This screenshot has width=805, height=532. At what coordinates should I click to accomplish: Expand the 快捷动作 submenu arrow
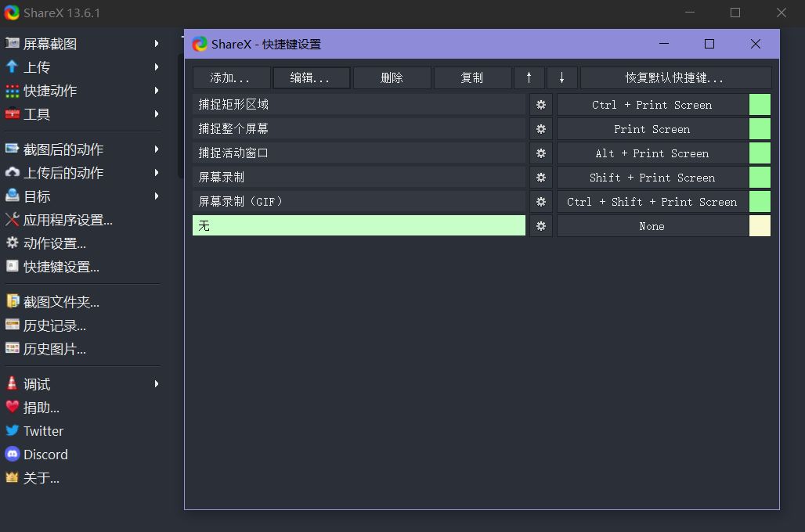click(157, 90)
